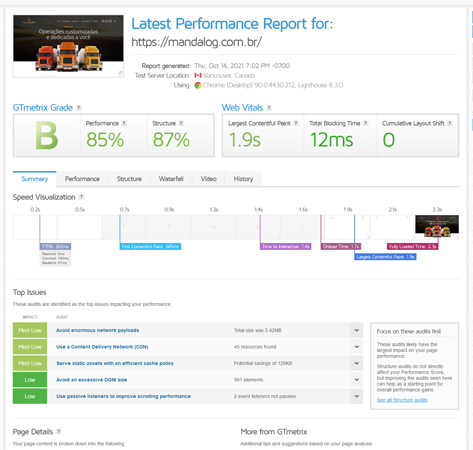Open help icon beside Structure score
The image size is (473, 450).
(181, 123)
